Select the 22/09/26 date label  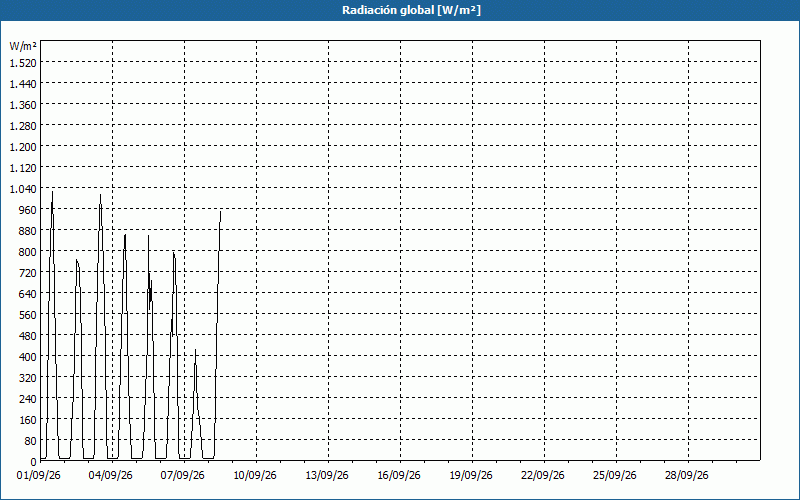click(x=543, y=476)
